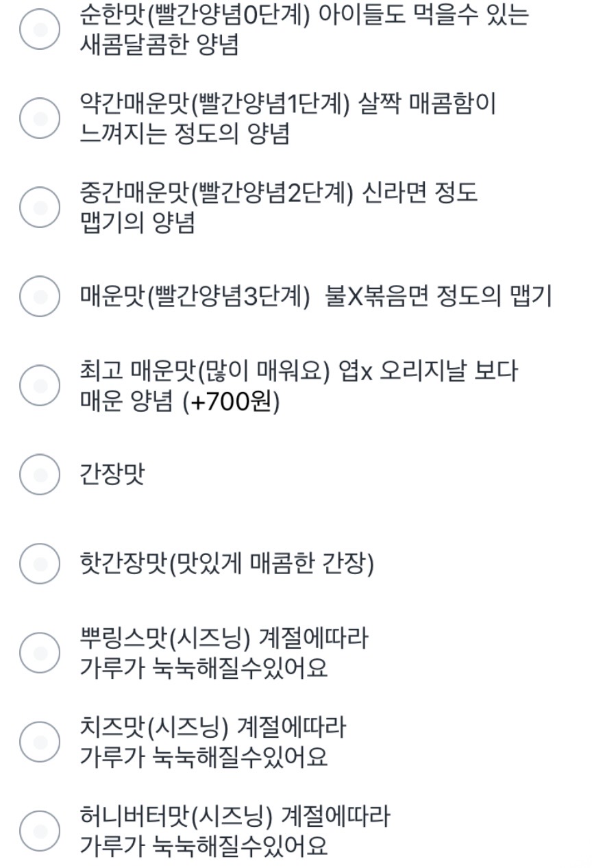592x868 pixels.
Task: Select the 간장맛 radio button
Action: (x=40, y=474)
